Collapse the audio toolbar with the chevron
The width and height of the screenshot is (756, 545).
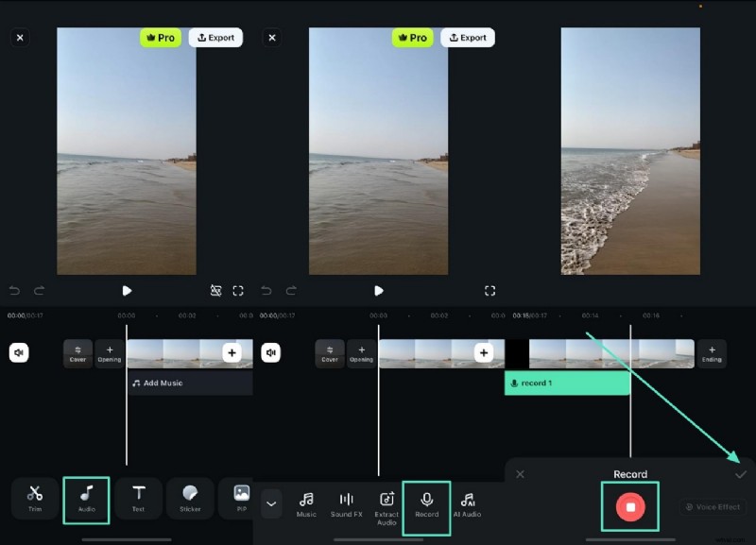tap(271, 503)
